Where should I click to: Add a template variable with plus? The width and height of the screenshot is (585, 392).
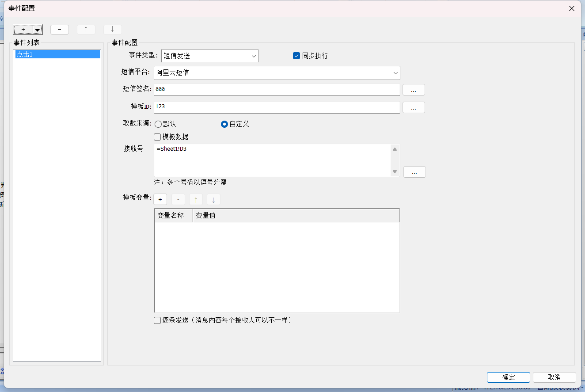coord(160,200)
